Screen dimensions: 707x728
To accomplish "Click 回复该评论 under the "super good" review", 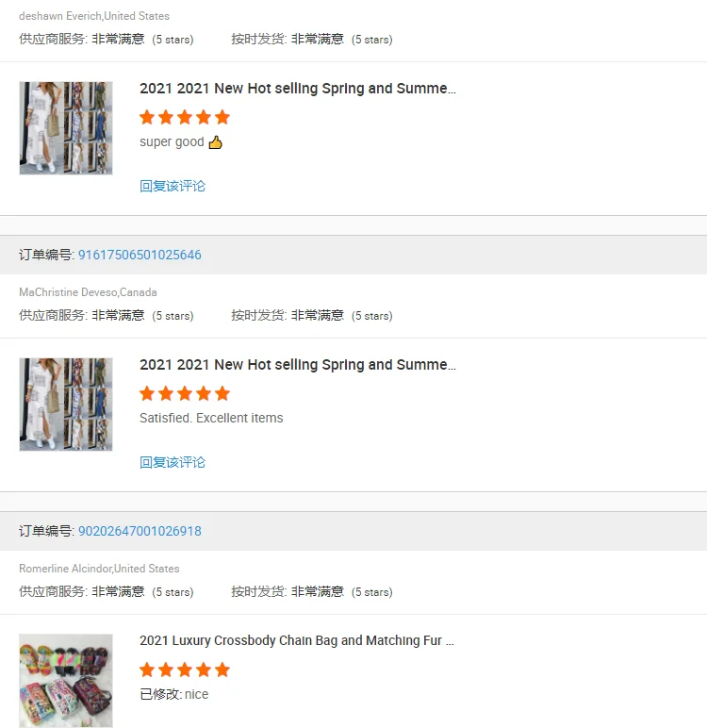I will pos(173,187).
